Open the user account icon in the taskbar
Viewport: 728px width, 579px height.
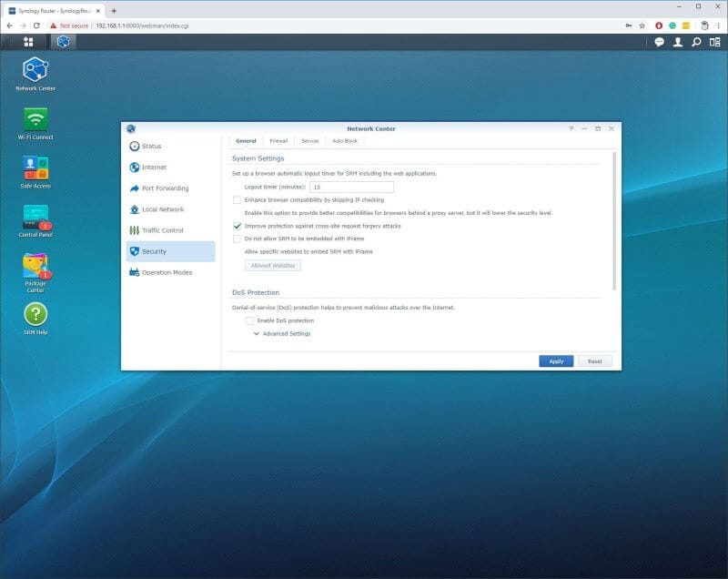click(x=680, y=42)
